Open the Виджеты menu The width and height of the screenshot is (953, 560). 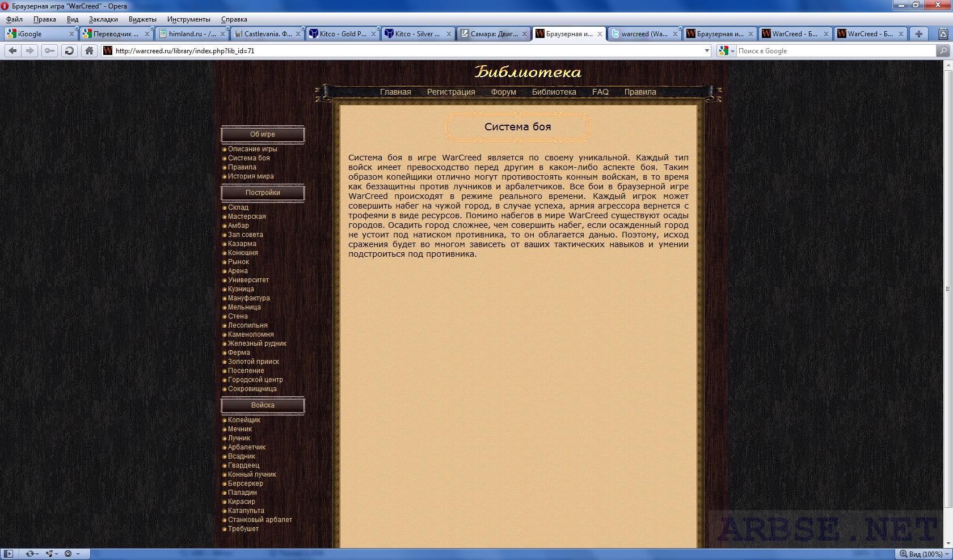[x=142, y=19]
